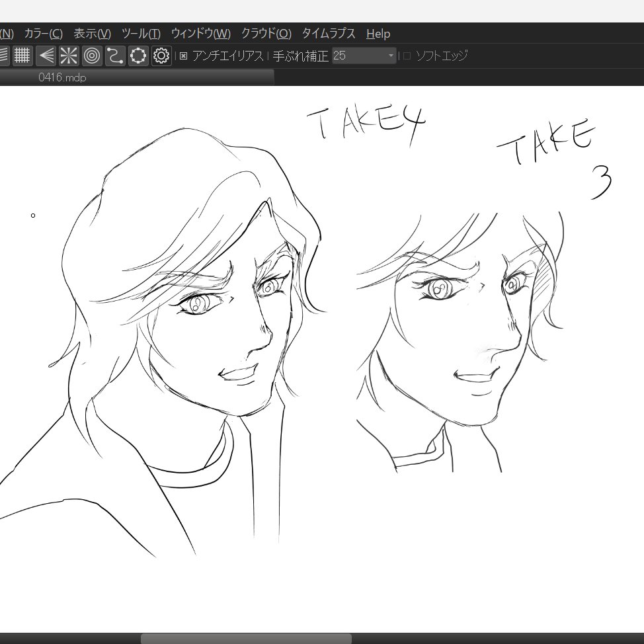Switch to the 0416.mdp document tab

click(x=137, y=77)
